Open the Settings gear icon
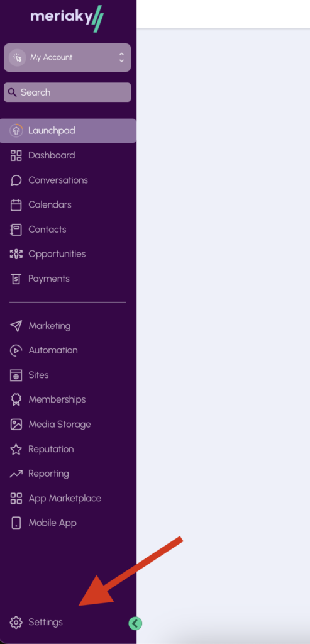This screenshot has width=310, height=644. (16, 622)
